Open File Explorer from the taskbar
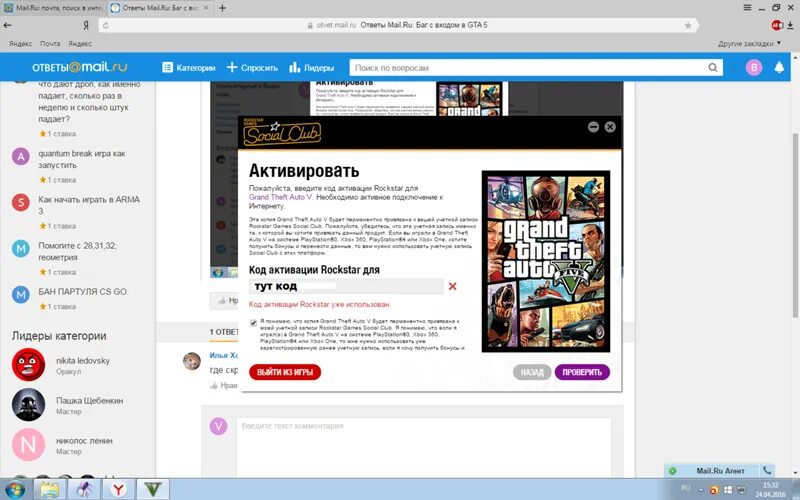This screenshot has width=800, height=500. click(x=49, y=490)
